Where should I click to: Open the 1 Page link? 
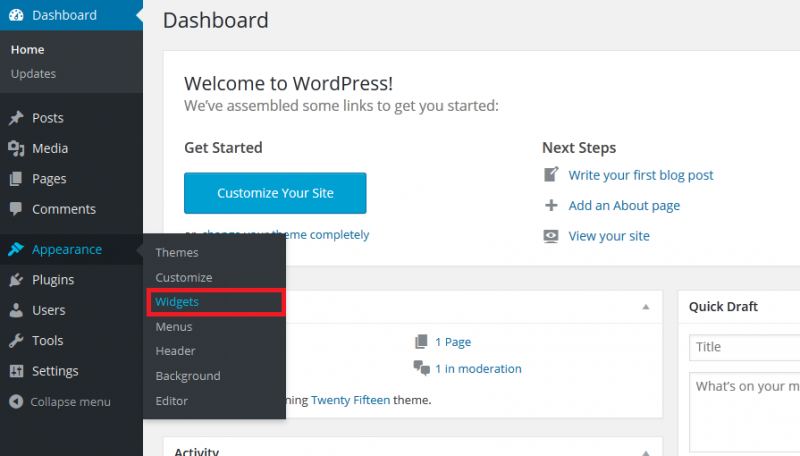[453, 342]
